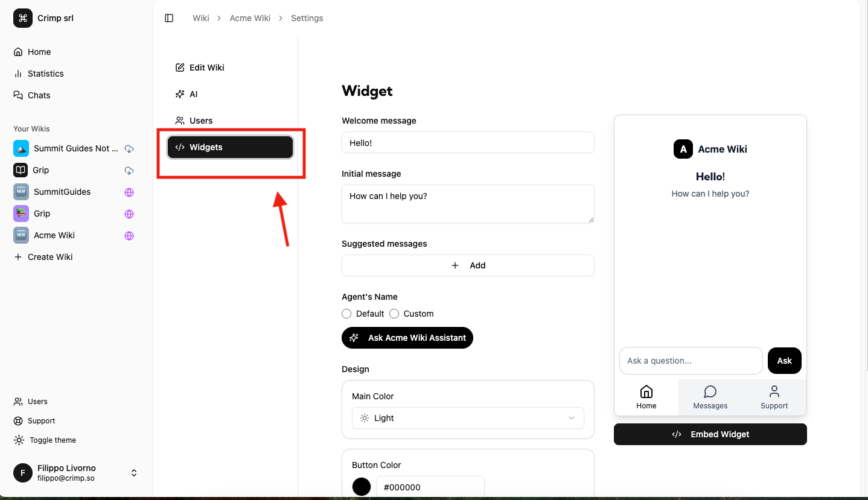Click the globe icon beside SummitGuides
This screenshot has height=500, width=868.
(129, 192)
